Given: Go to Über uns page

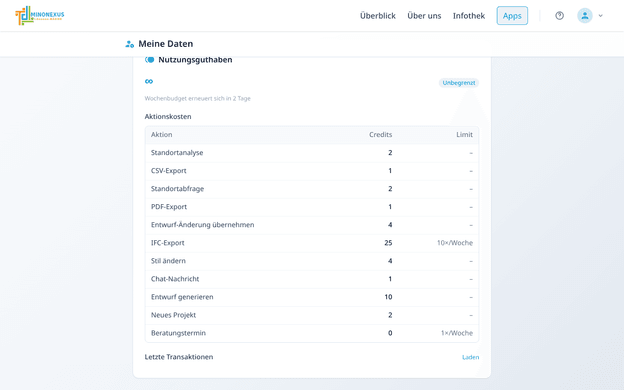Looking at the screenshot, I should [424, 16].
